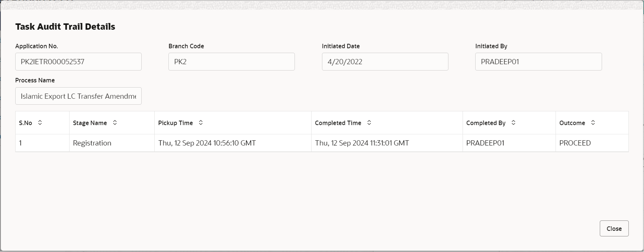Sort by Completed Time arrow icon
The image size is (644, 252).
(x=369, y=122)
